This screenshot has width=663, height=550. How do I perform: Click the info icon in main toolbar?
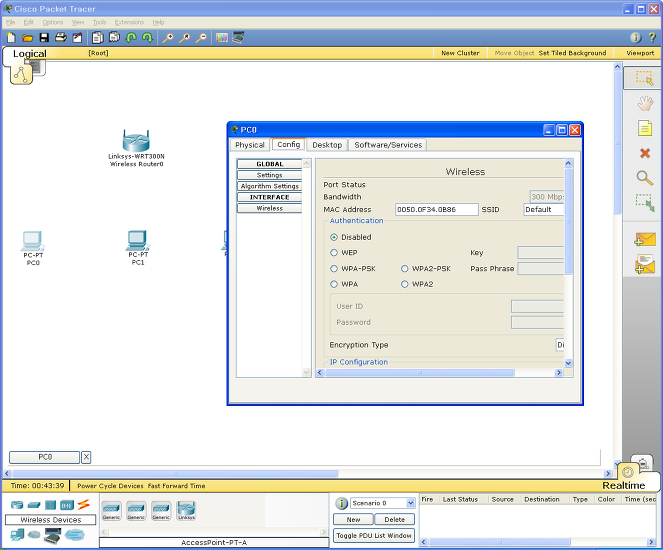click(x=636, y=38)
